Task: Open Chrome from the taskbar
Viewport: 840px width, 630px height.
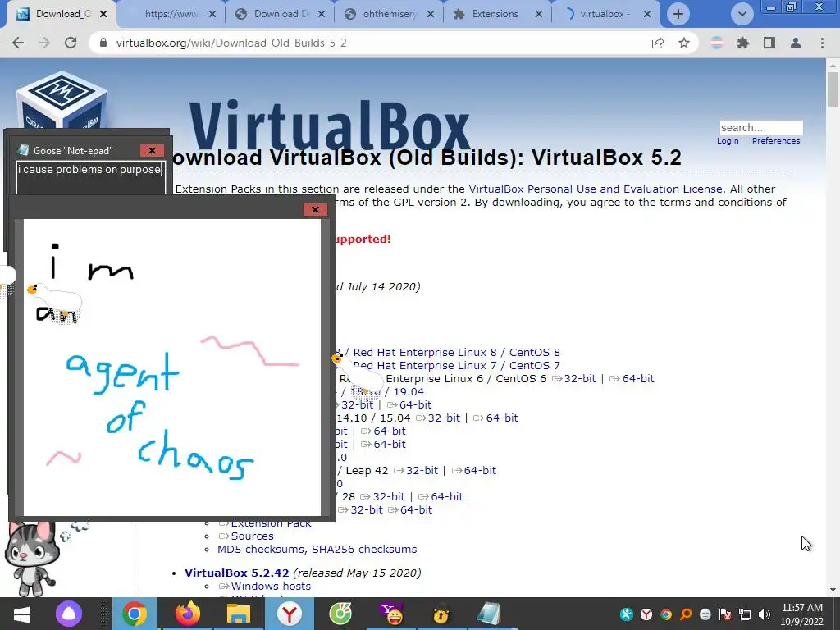Action: click(135, 614)
